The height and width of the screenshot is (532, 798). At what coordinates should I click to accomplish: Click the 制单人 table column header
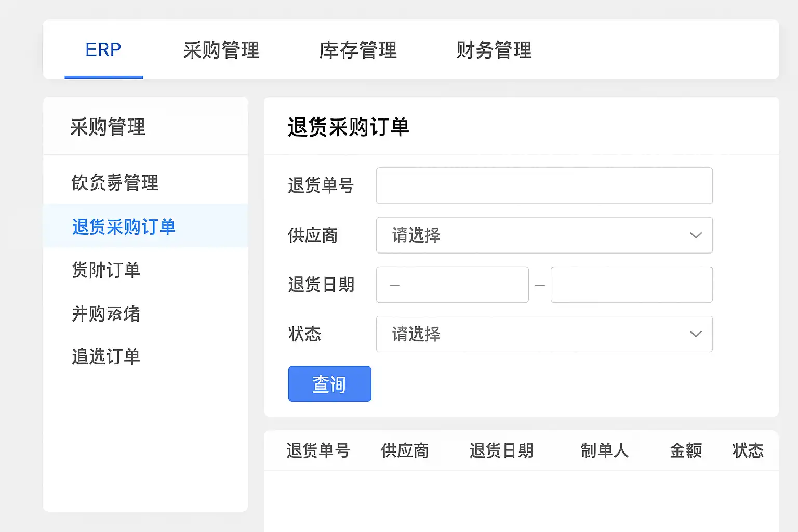[x=605, y=450]
